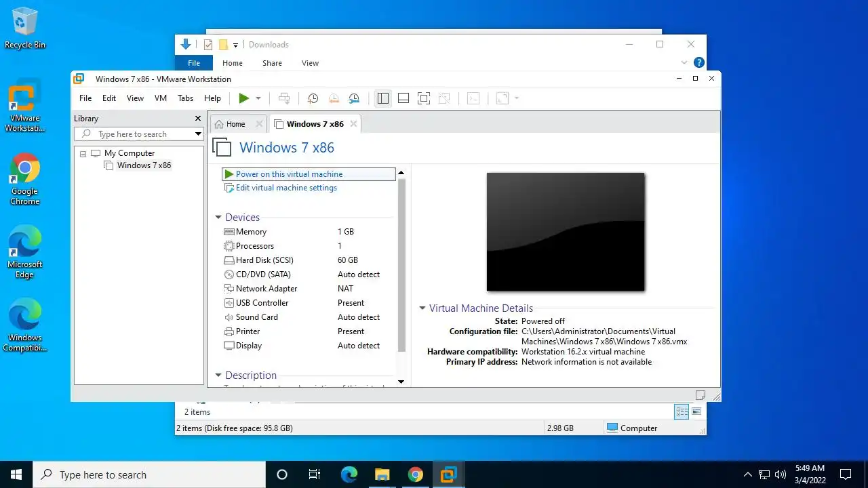The width and height of the screenshot is (868, 488).
Task: Click the USB Controller device icon
Action: coord(229,303)
